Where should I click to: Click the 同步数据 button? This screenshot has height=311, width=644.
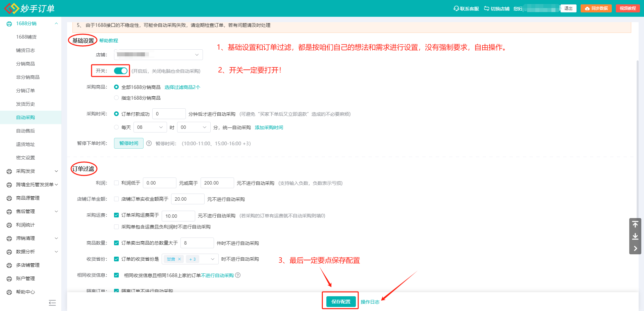(x=596, y=8)
